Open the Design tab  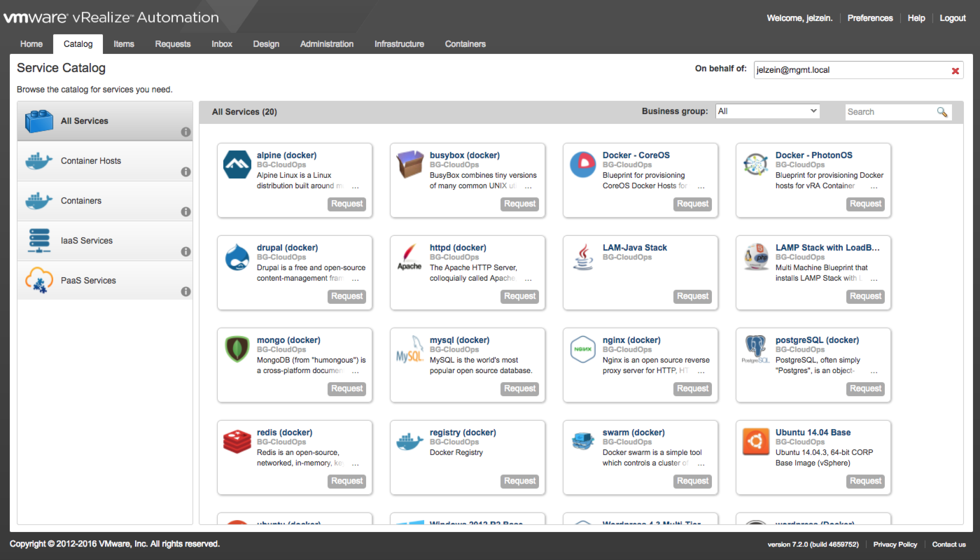pos(266,44)
